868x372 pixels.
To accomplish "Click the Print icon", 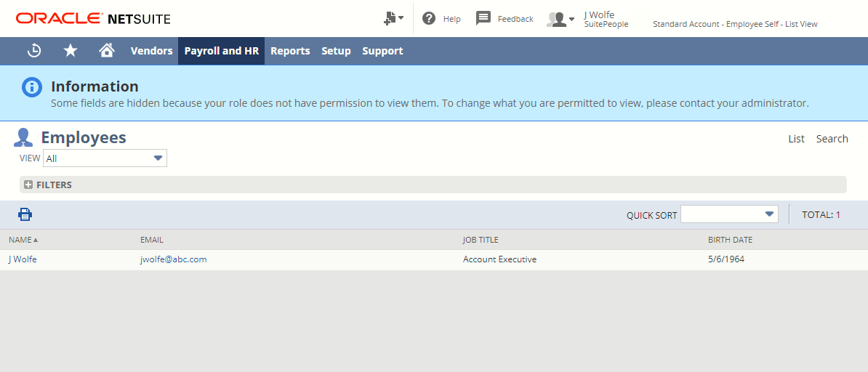I will 25,214.
